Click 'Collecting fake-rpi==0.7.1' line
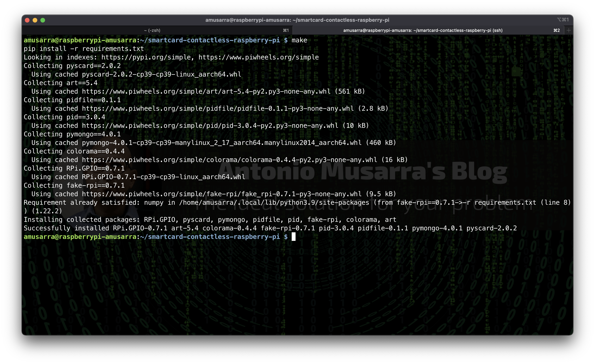The height and width of the screenshot is (364, 595). tap(74, 185)
